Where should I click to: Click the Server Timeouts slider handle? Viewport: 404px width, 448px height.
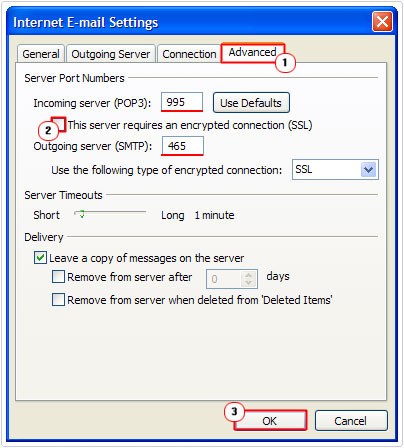click(81, 214)
